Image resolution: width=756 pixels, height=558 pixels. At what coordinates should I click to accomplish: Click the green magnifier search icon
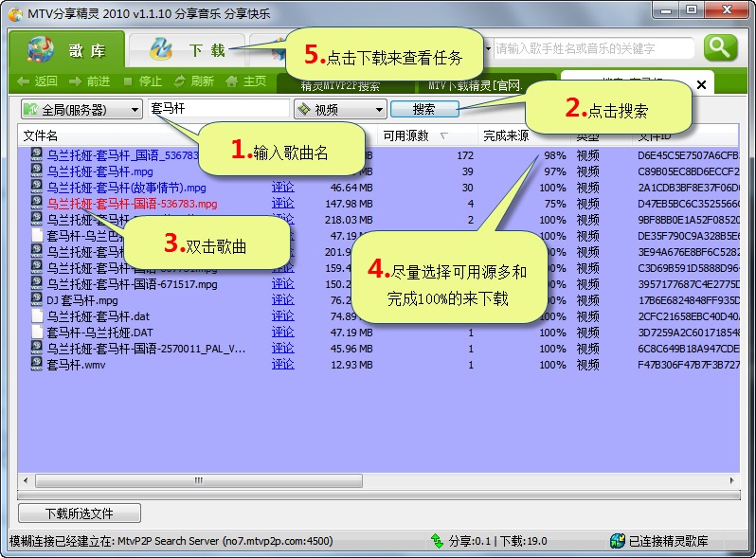pyautogui.click(x=720, y=48)
